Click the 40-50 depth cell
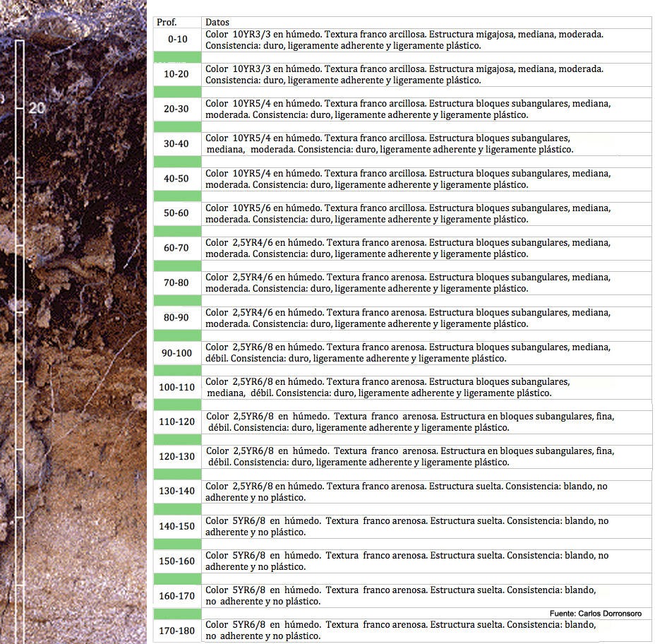The image size is (655, 644). (x=177, y=179)
